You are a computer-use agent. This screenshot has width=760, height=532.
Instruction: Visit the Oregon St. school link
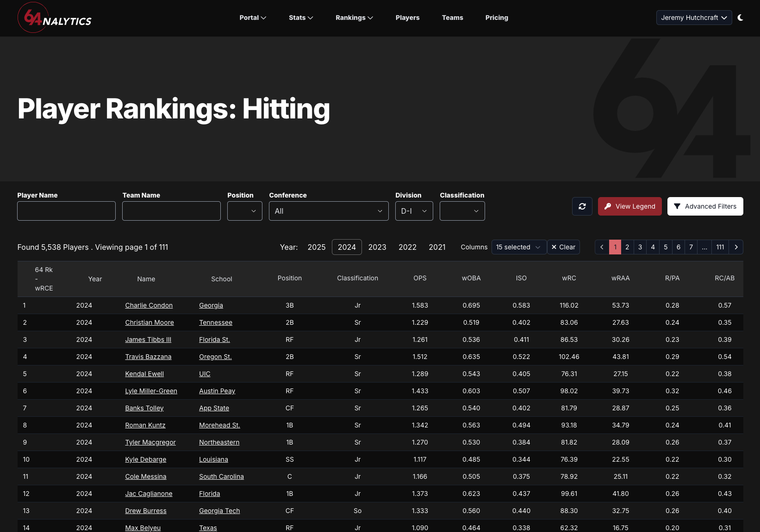pos(215,357)
